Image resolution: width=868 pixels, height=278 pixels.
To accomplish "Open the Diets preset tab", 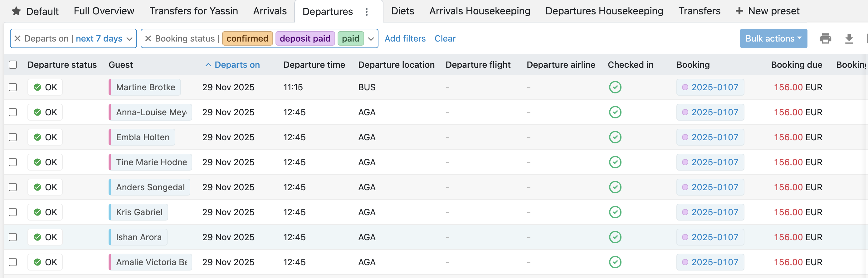I will point(402,11).
